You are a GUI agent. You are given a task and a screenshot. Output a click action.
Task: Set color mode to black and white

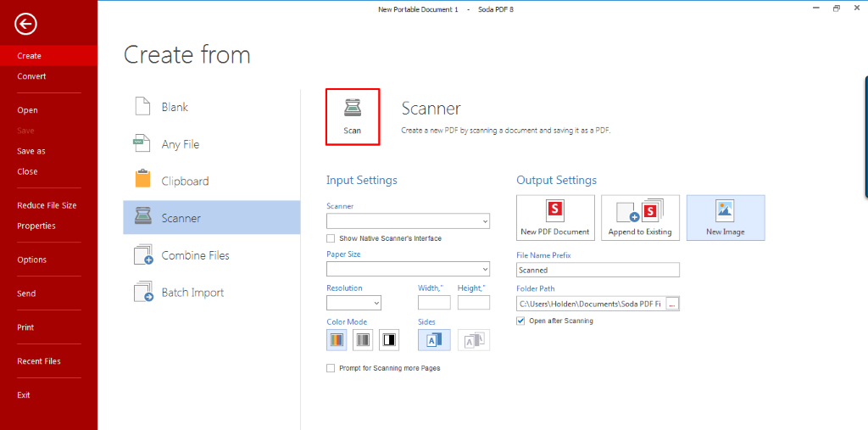(x=389, y=340)
